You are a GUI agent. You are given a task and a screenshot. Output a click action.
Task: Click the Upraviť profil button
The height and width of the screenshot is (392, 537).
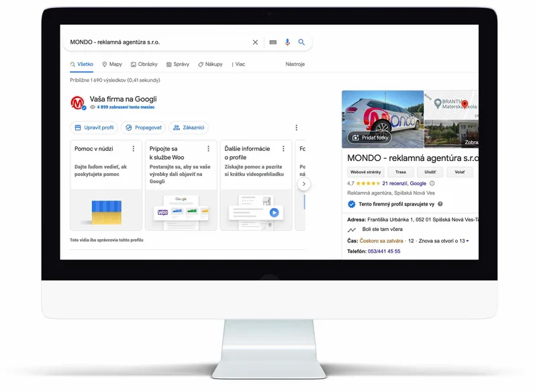tap(94, 128)
